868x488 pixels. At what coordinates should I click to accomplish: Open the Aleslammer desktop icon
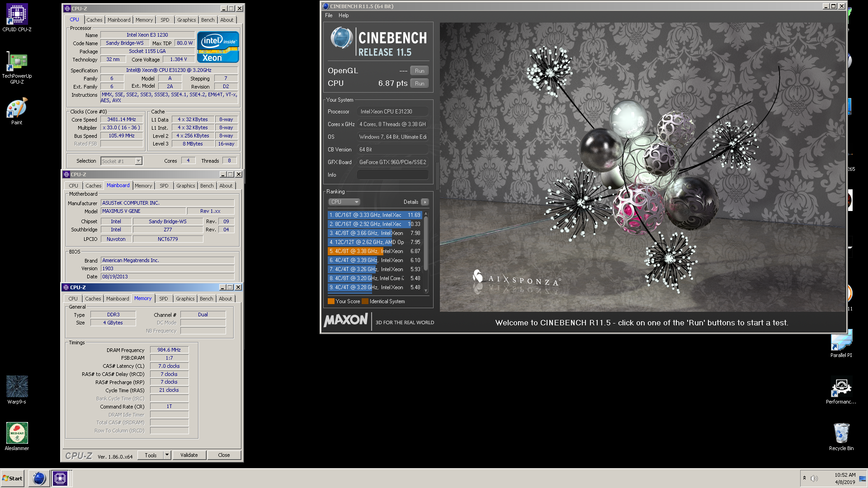pos(17,436)
